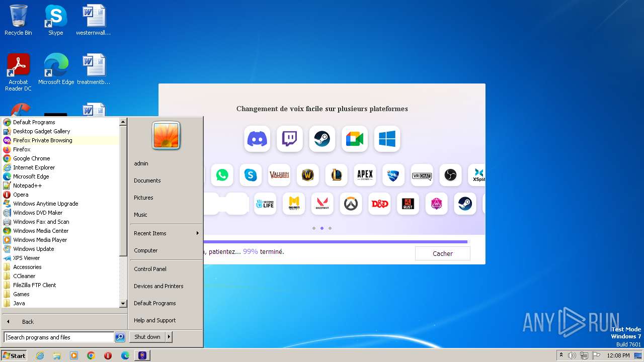This screenshot has width=644, height=362.
Task: Click the Call of Duty Mobile icon
Action: (x=294, y=204)
